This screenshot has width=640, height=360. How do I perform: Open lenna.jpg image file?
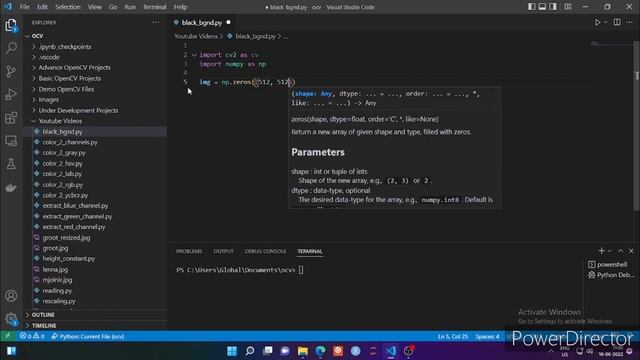pyautogui.click(x=55, y=269)
